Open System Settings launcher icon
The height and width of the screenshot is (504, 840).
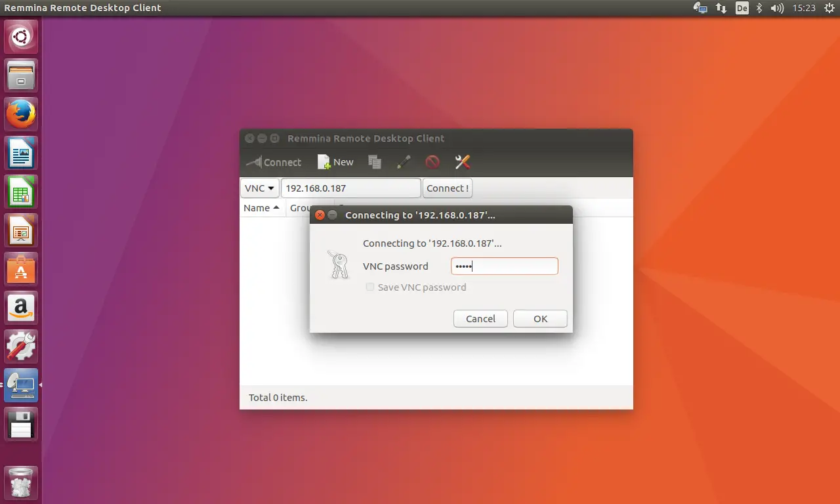click(x=21, y=346)
